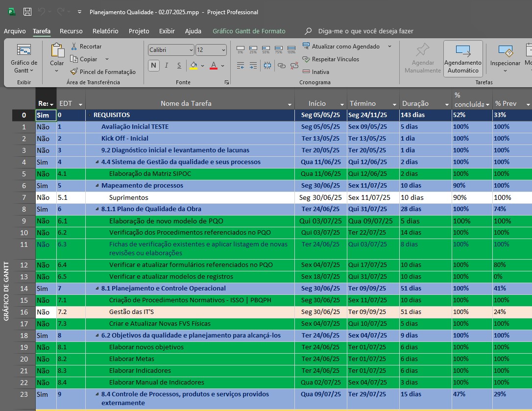Link the selected tasks
The height and width of the screenshot is (411, 532).
coord(281,66)
